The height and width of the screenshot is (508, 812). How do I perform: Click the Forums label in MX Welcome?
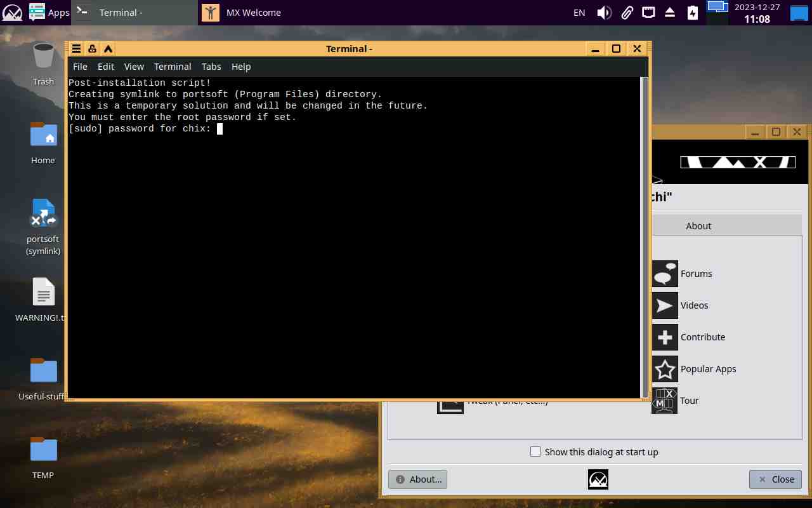696,274
